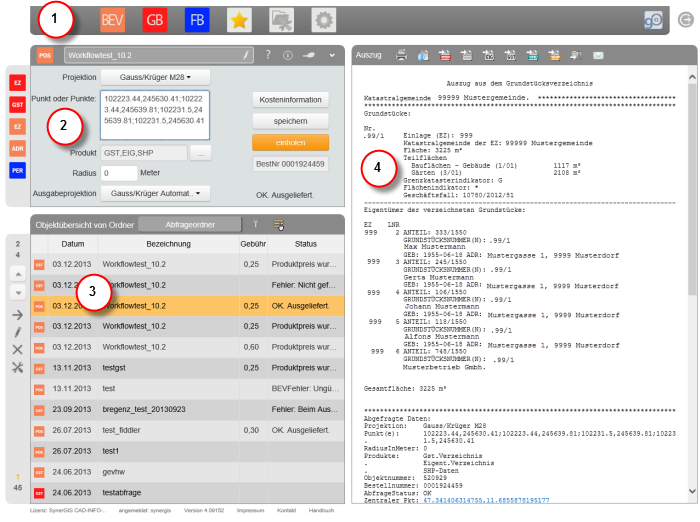
Task: Click the globe document icon in Auszug toolbar
Action: tap(423, 55)
